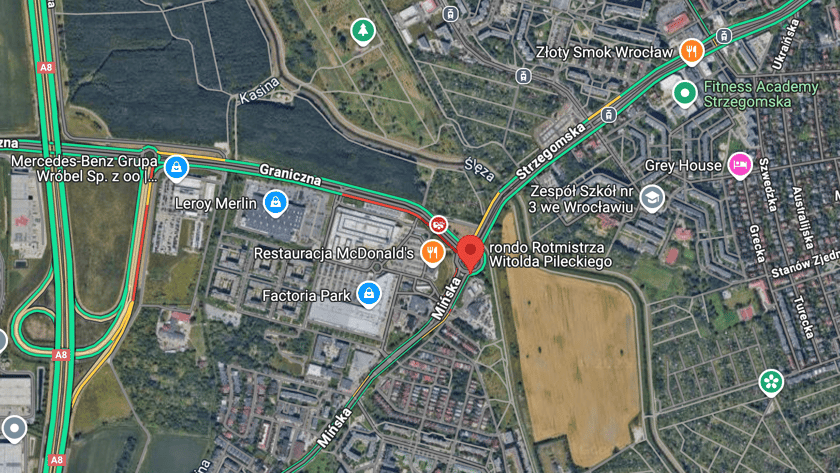Image resolution: width=840 pixels, height=473 pixels.
Task: Select the Fitness Academy Strzegomska marker
Action: [684, 94]
